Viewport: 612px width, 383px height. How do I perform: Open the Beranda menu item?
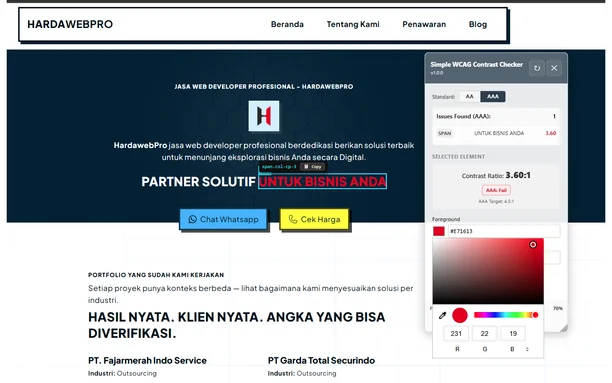tap(287, 24)
